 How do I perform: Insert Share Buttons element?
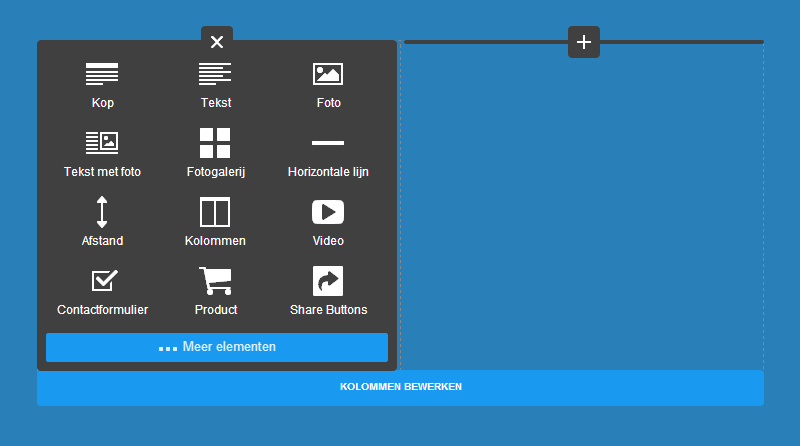[328, 291]
